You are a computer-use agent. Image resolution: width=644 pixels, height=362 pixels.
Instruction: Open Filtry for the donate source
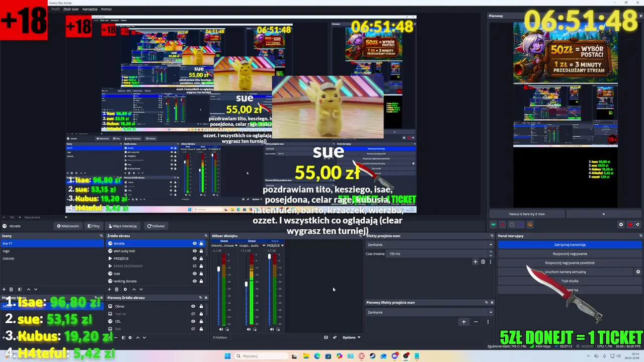[x=94, y=226]
